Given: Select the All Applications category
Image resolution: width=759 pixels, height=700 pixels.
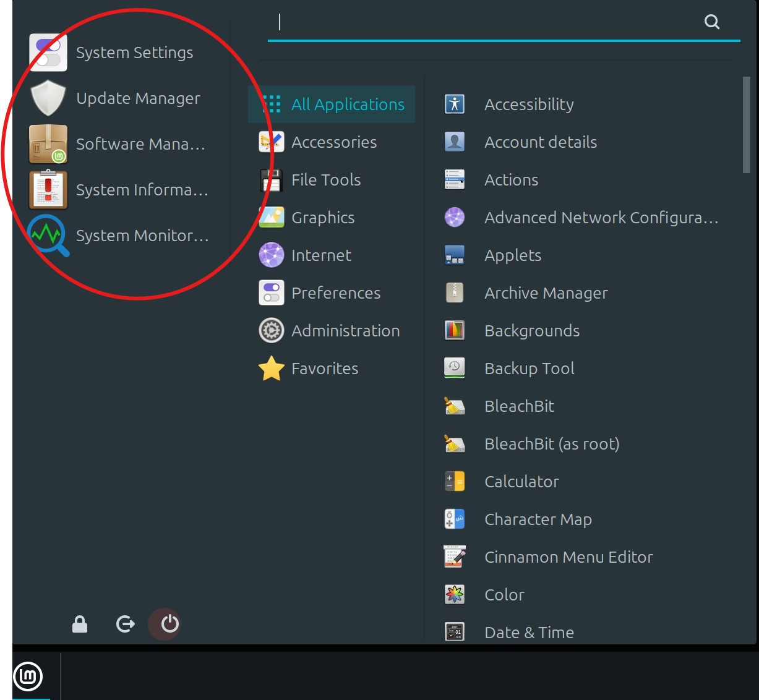Looking at the screenshot, I should pos(332,104).
